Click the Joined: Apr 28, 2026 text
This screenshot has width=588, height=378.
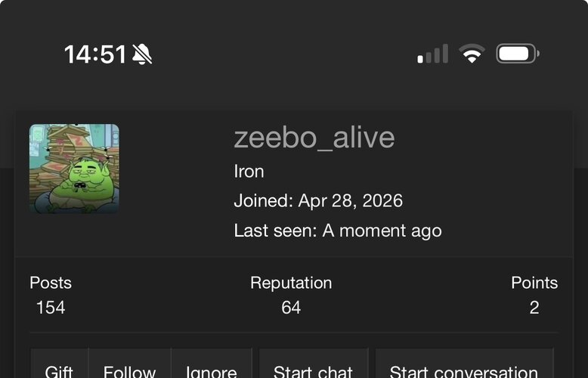click(318, 200)
